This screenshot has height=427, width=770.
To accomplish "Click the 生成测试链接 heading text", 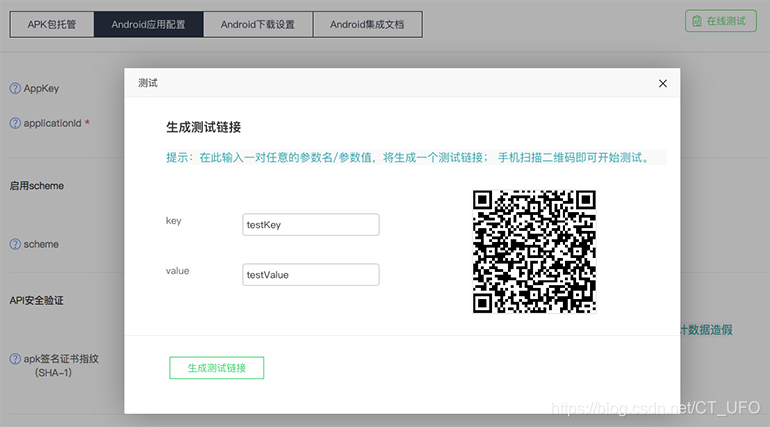I will pyautogui.click(x=203, y=128).
